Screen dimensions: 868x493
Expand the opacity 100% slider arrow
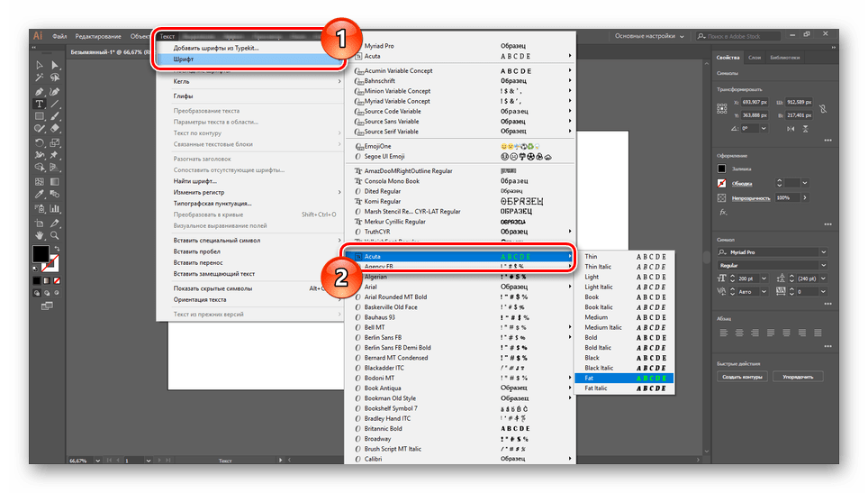click(805, 197)
